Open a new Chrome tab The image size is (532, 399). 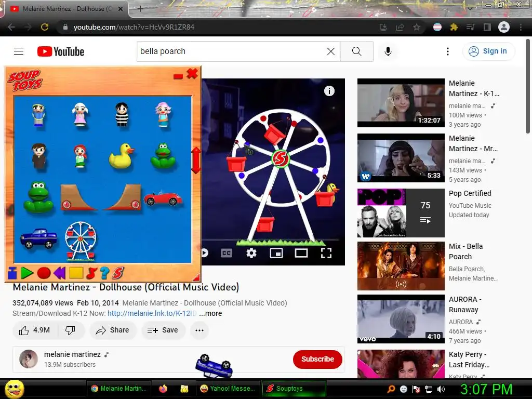(140, 9)
